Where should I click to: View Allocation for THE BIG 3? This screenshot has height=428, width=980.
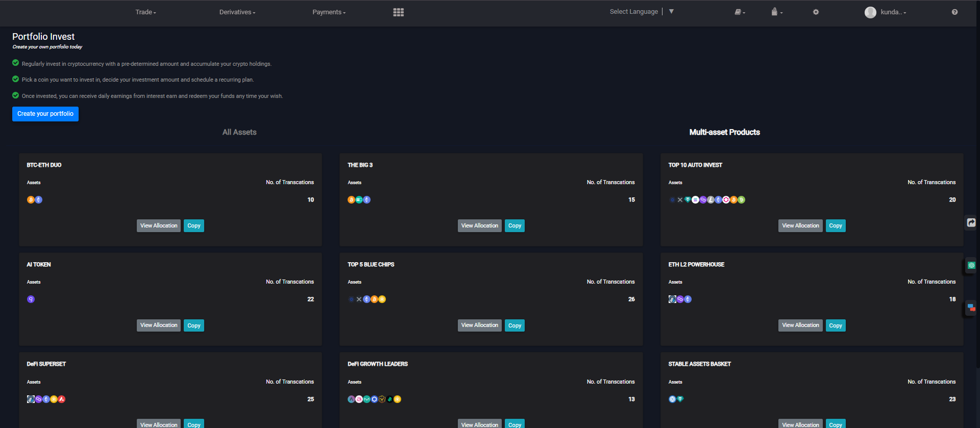coord(479,226)
